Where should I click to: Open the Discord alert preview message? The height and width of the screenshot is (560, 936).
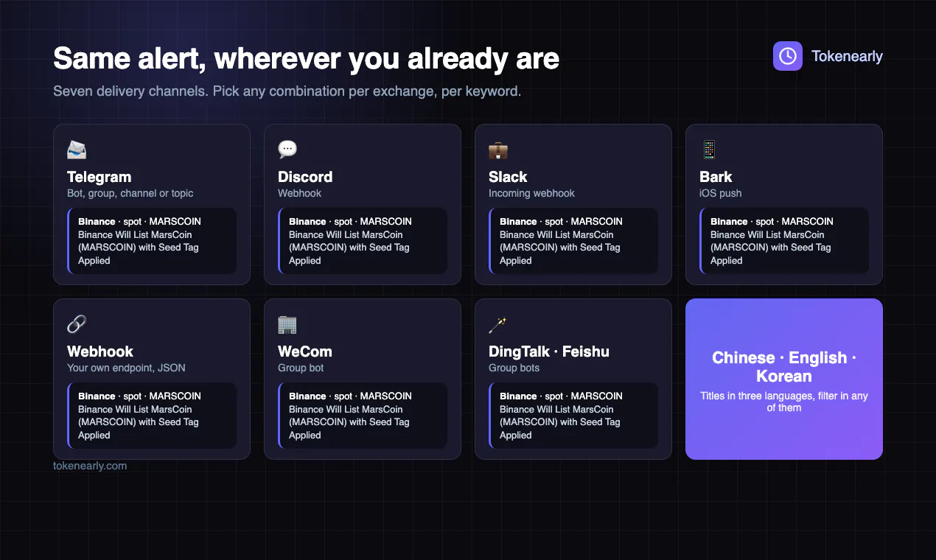pos(363,241)
